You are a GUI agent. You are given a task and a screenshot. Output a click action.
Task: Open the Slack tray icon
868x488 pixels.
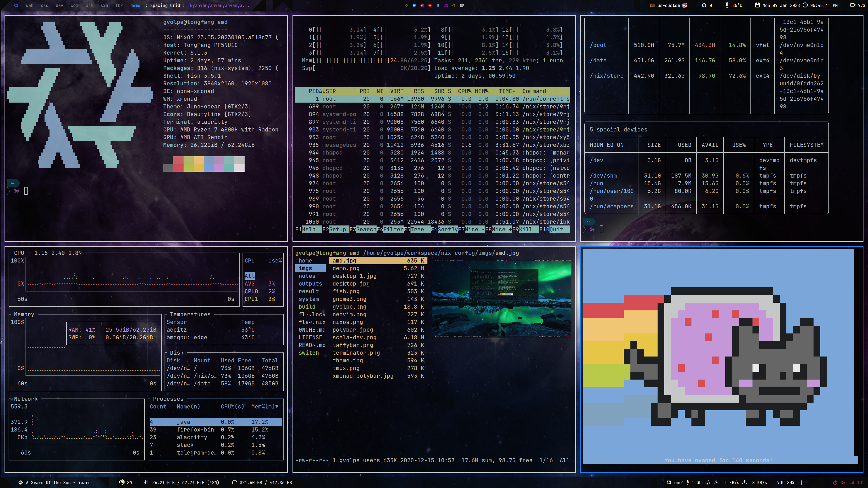[406, 5]
